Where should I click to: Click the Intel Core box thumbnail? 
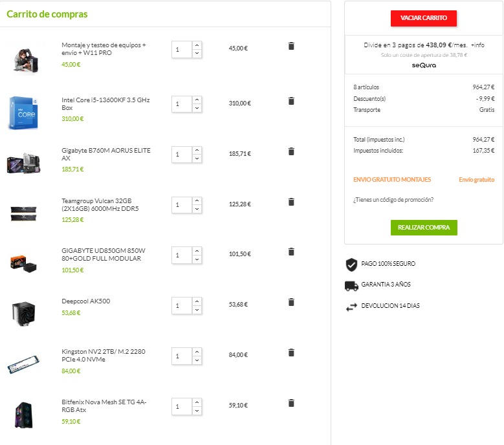(x=23, y=113)
